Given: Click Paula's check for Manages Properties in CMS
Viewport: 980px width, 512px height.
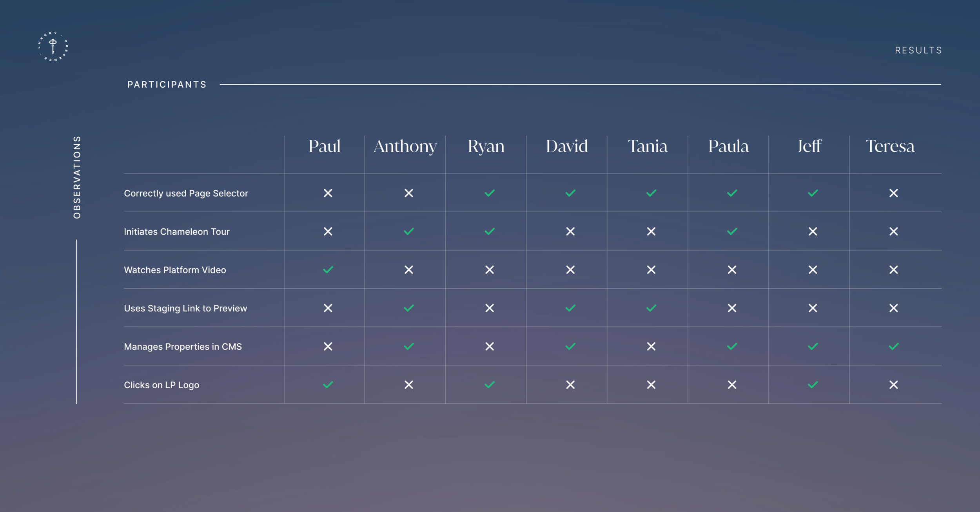Looking at the screenshot, I should pyautogui.click(x=731, y=347).
